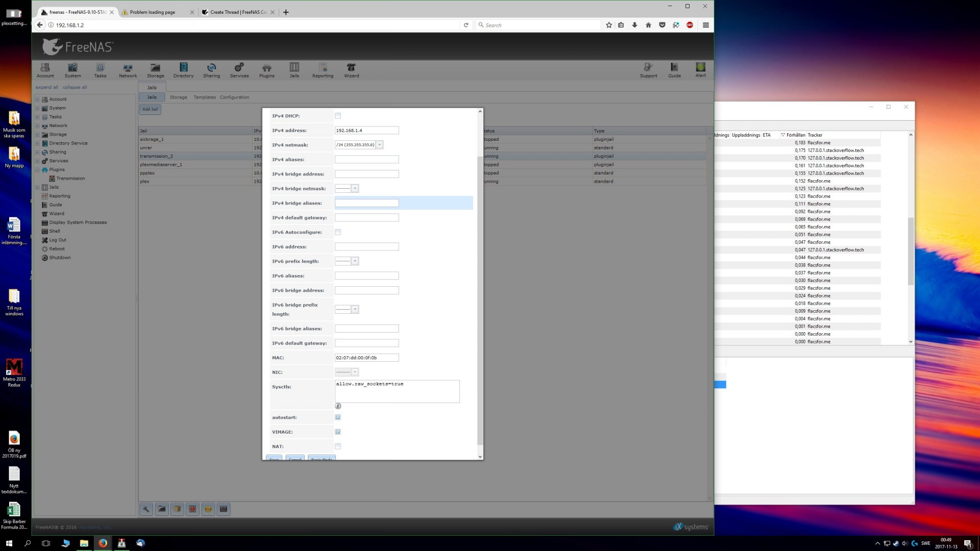Open Firefox hamburger menu
The width and height of the screenshot is (980, 551).
click(705, 25)
